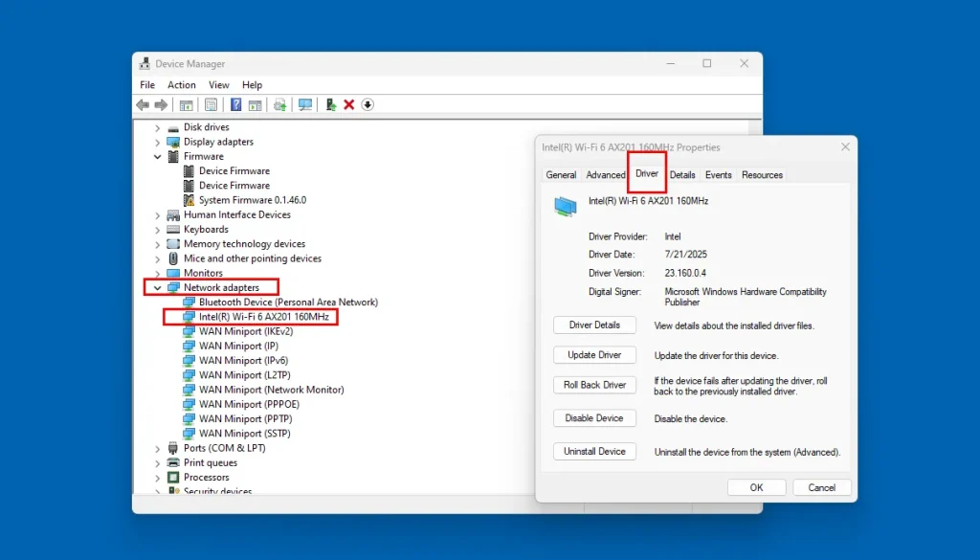Click the Show/Hide Console Tree toolbar icon
This screenshot has height=560, width=980.
click(186, 105)
